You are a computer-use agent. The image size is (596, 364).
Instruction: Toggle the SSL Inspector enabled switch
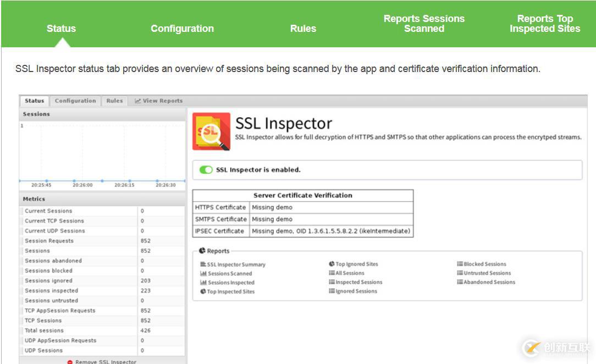click(206, 170)
